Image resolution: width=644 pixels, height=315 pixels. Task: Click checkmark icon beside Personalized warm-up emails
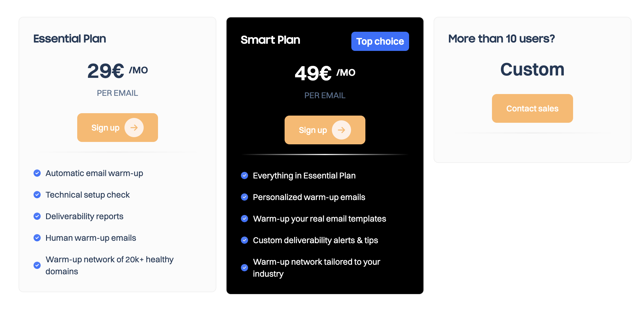coord(244,197)
